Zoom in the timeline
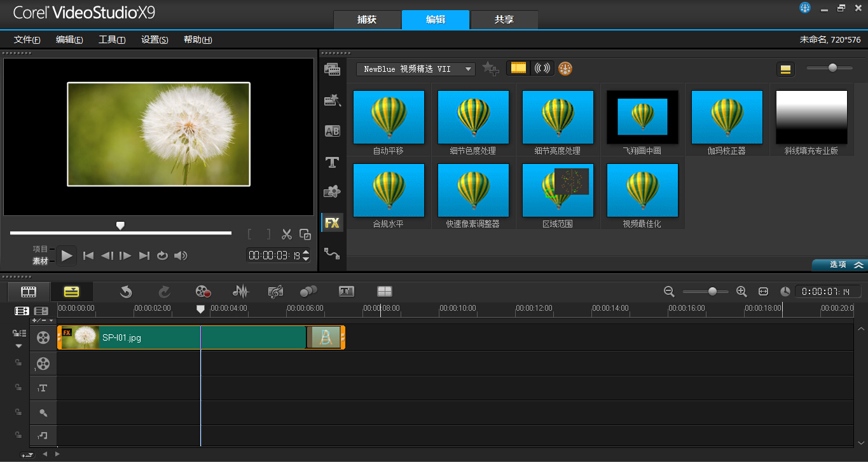This screenshot has width=868, height=462. click(741, 291)
